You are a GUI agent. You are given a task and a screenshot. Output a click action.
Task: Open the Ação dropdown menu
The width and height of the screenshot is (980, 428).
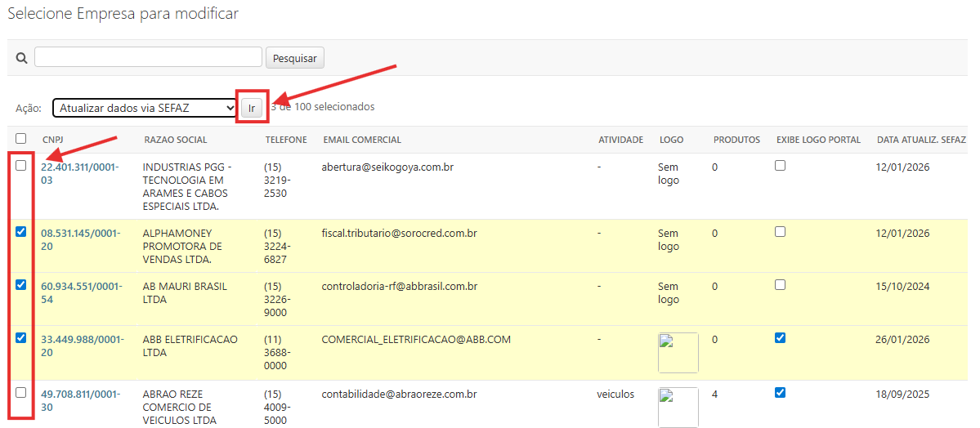click(145, 108)
